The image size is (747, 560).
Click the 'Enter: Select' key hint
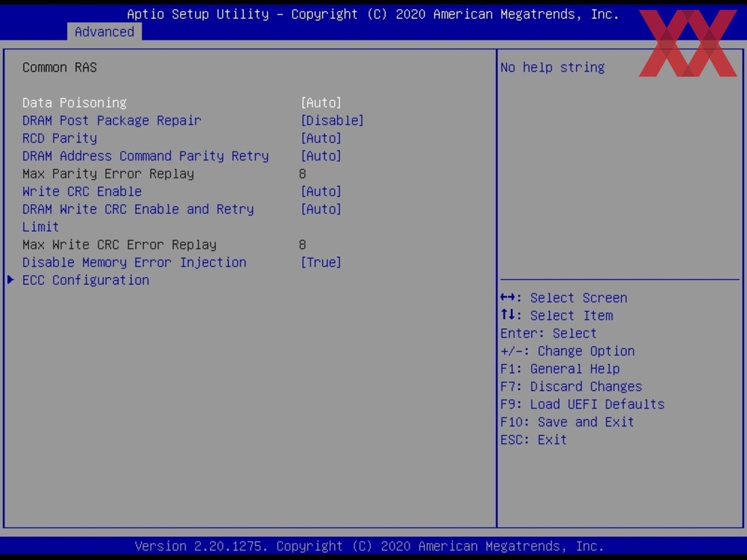tap(548, 333)
